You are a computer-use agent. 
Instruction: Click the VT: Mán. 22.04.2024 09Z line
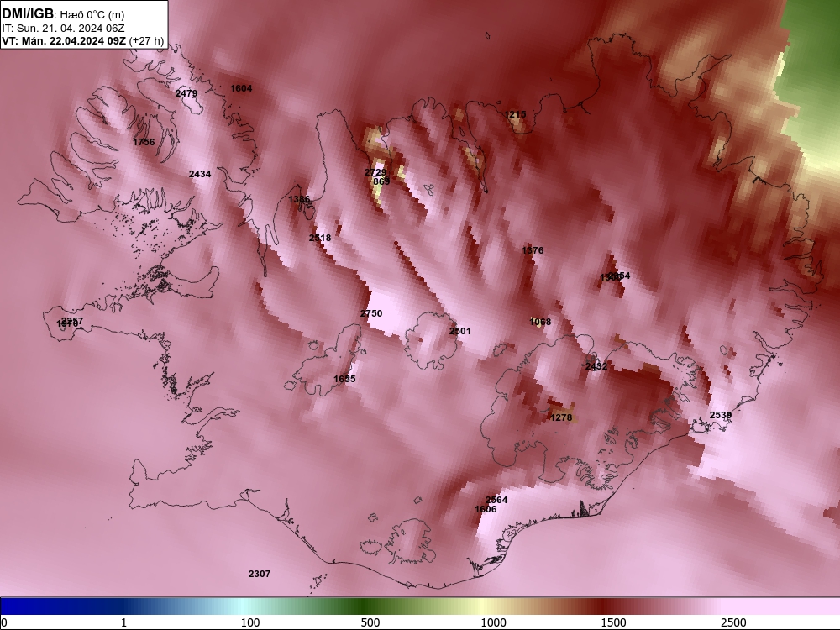click(82, 40)
